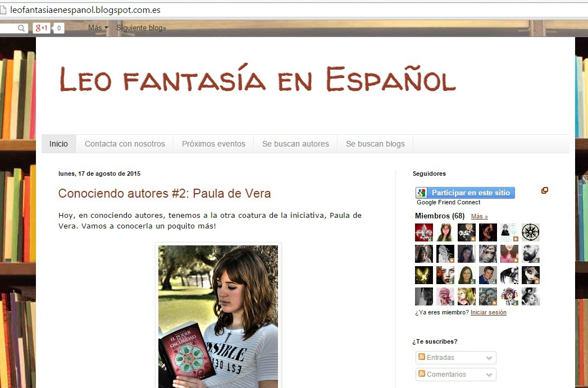Image resolution: width=588 pixels, height=388 pixels.
Task: Click the Blogger search magnifier icon
Action: pyautogui.click(x=21, y=28)
